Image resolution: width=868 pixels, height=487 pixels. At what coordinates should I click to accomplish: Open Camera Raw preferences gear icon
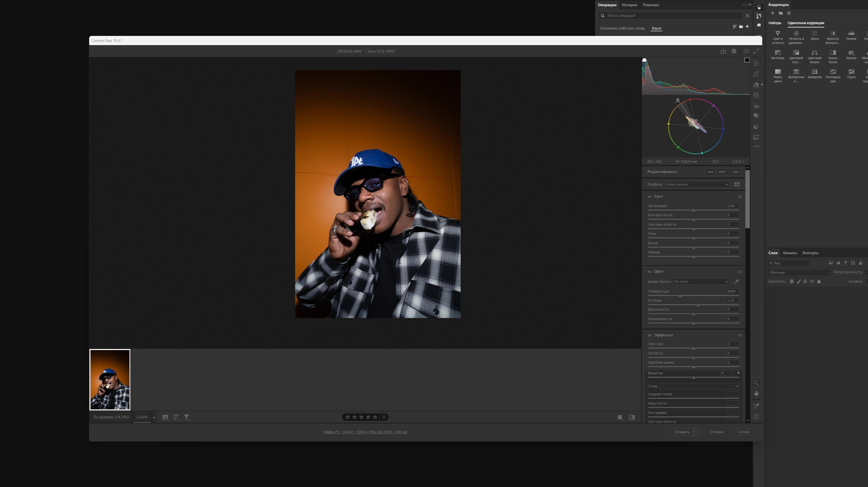[x=734, y=51]
